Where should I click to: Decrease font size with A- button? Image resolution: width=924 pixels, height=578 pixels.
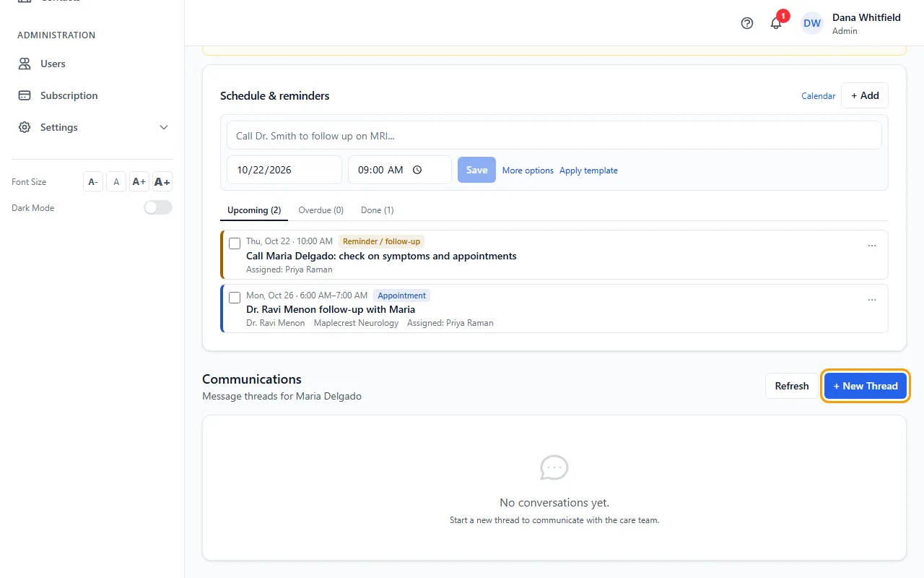tap(93, 182)
